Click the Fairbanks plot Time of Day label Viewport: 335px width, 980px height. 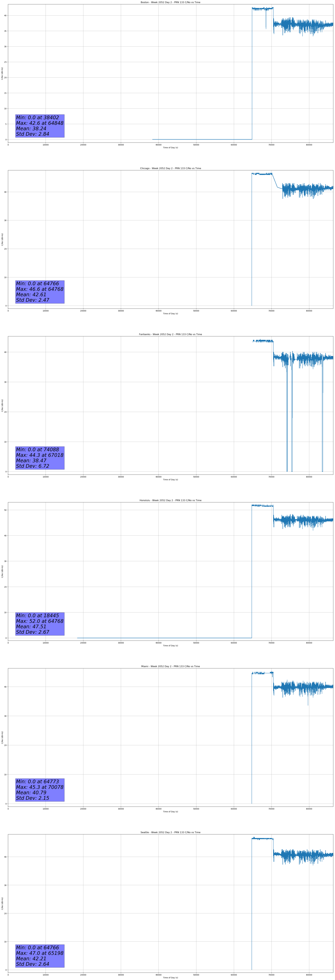[x=170, y=480]
